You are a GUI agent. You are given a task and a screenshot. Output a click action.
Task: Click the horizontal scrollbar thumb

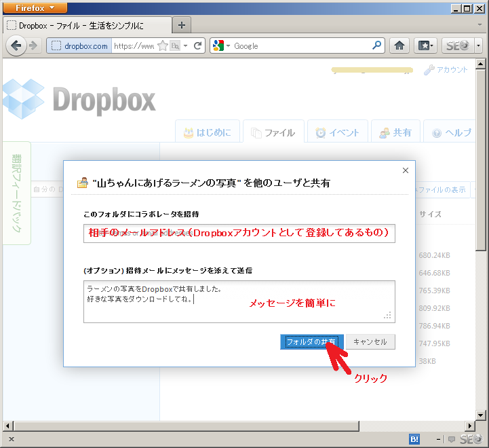187,426
